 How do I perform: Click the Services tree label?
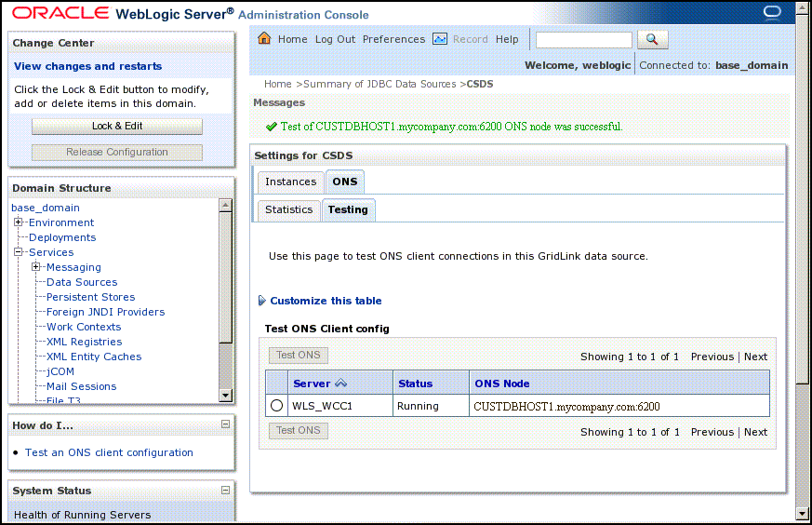click(x=51, y=252)
